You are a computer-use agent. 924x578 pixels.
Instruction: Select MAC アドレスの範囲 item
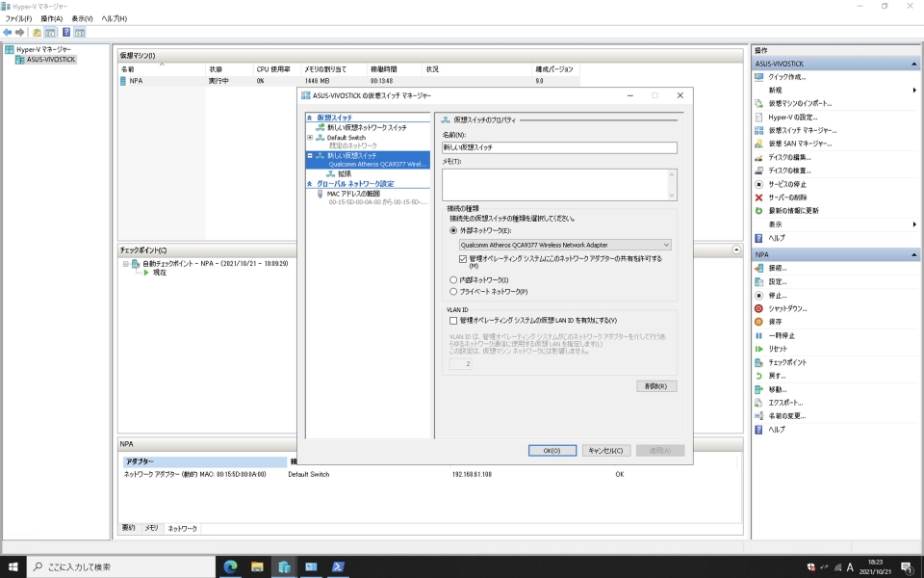353,194
